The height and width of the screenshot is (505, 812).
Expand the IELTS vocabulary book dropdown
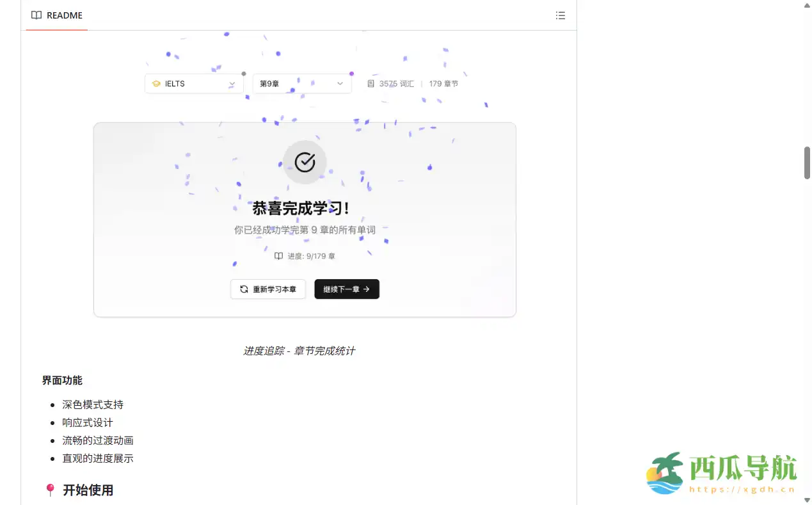(193, 83)
